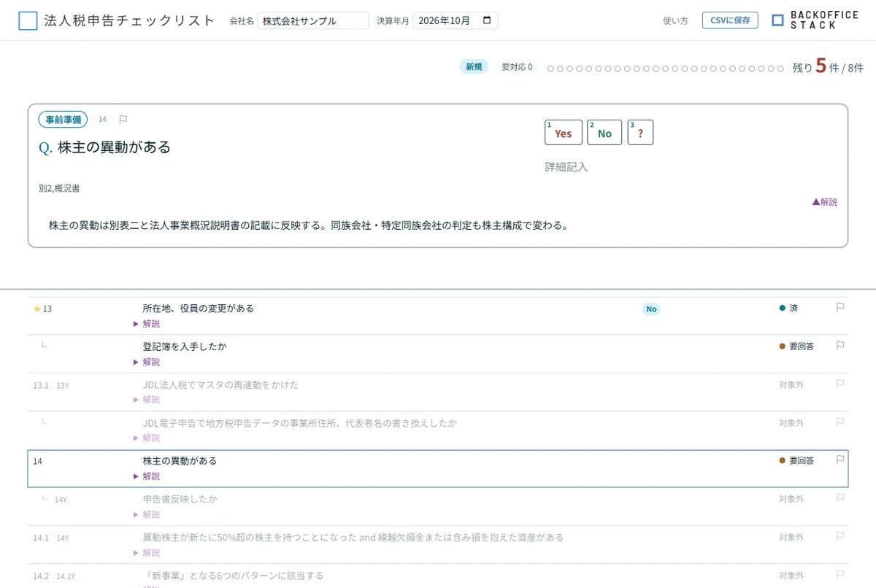Select the row 所在地、役員の変更がある

438,316
